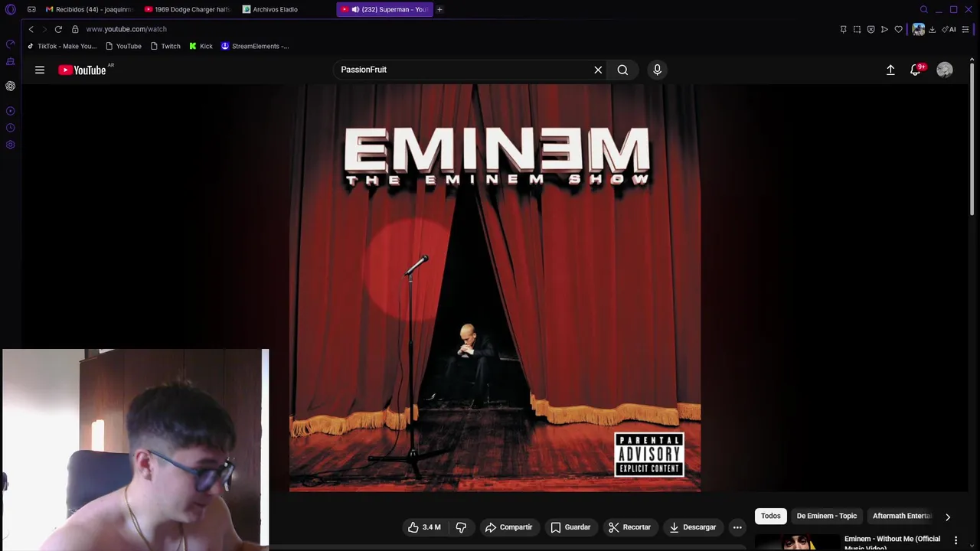This screenshot has width=980, height=551.
Task: Click the Eminem Show video player
Action: coord(495,287)
